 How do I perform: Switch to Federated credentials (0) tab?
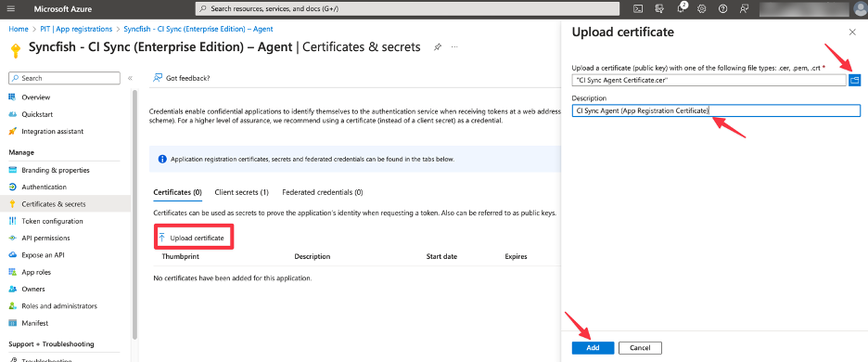click(x=322, y=192)
